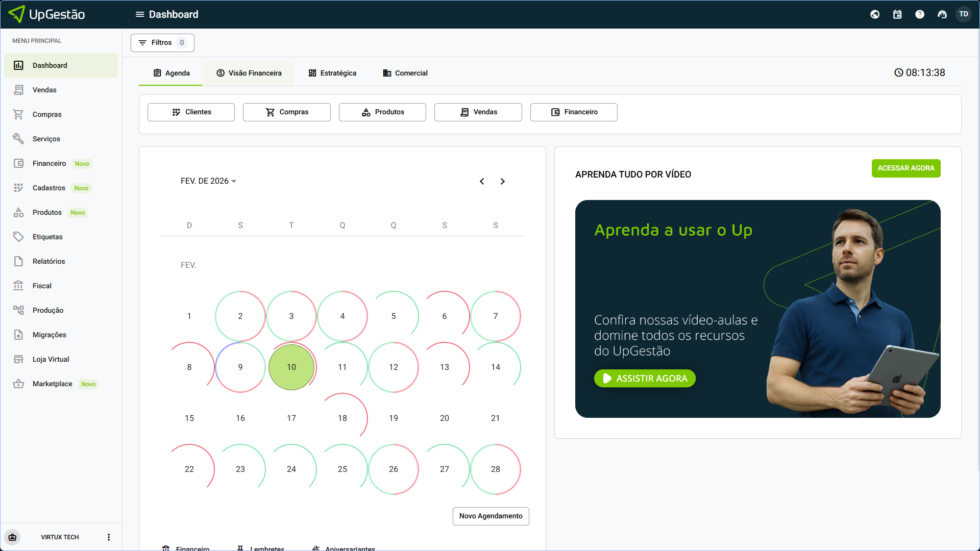Go to previous month with left chevron
980x551 pixels.
pyautogui.click(x=482, y=182)
